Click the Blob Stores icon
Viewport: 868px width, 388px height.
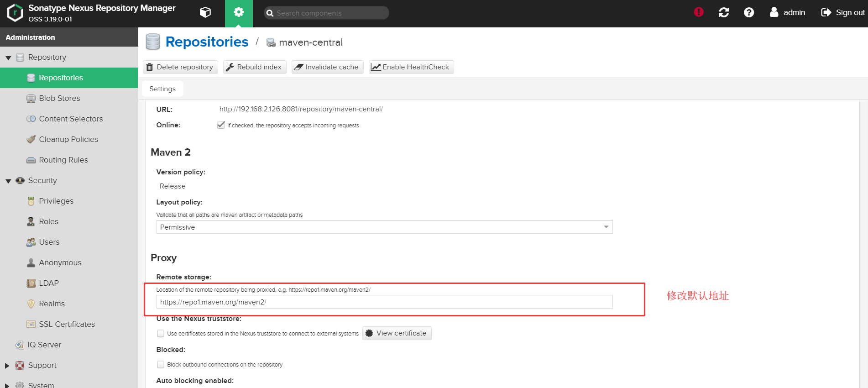[x=31, y=98]
